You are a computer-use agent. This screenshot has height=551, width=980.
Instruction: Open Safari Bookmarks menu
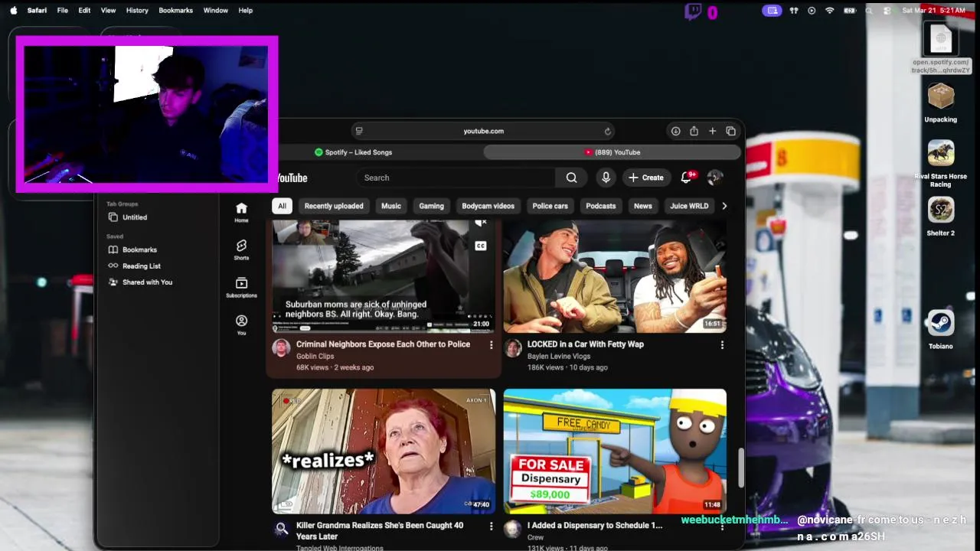tap(175, 11)
